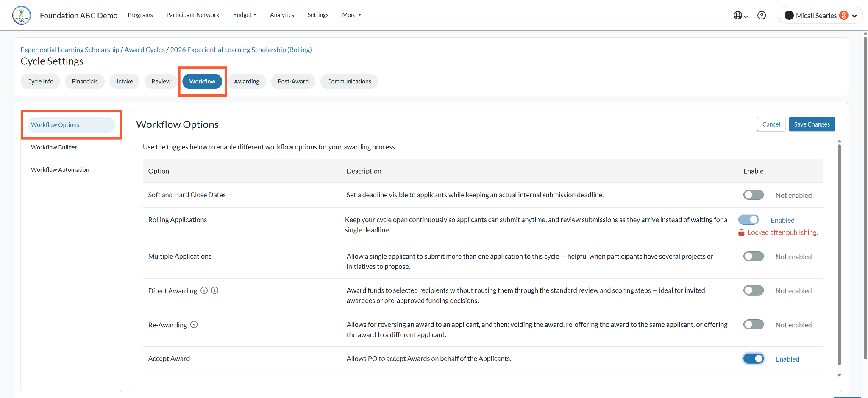Switch to the Cycle Info tab
The width and height of the screenshot is (868, 398).
40,81
